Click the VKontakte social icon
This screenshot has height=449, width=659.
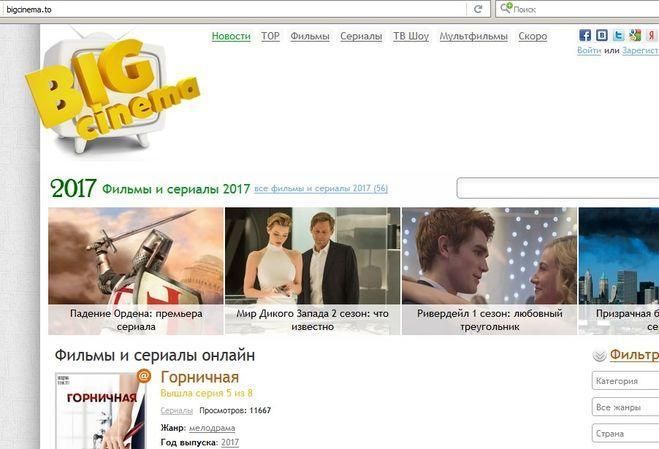tap(602, 35)
